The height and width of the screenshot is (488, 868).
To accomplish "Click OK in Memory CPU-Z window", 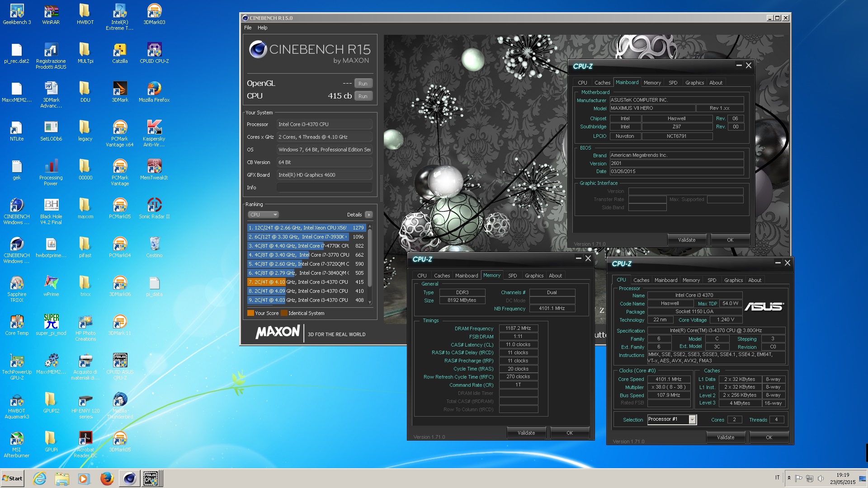I will tap(570, 433).
